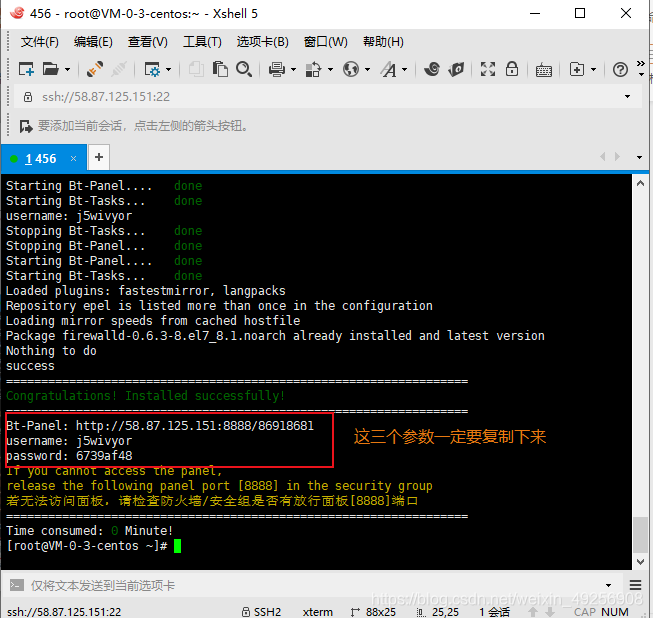
Task: Click the Globe encoding icon
Action: pos(351,69)
